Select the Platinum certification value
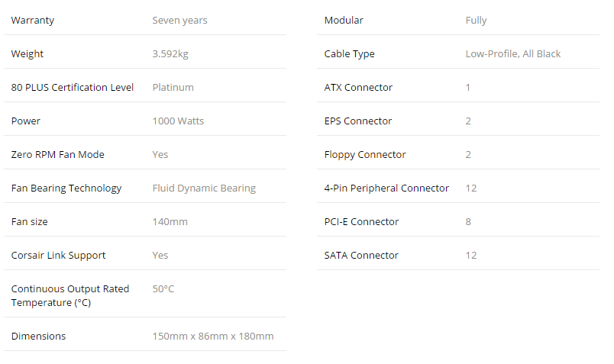 point(173,87)
